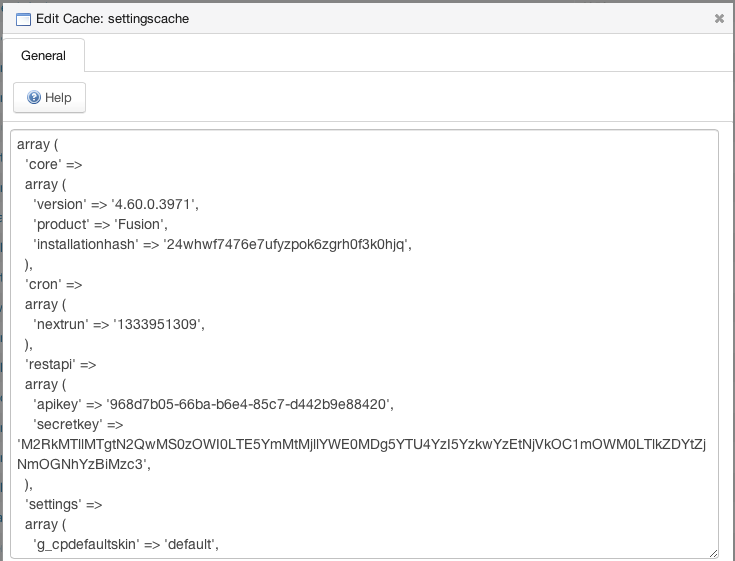Click the long secret key string starting M2RkMTll
Viewport: 735px width, 561px height.
[362, 444]
